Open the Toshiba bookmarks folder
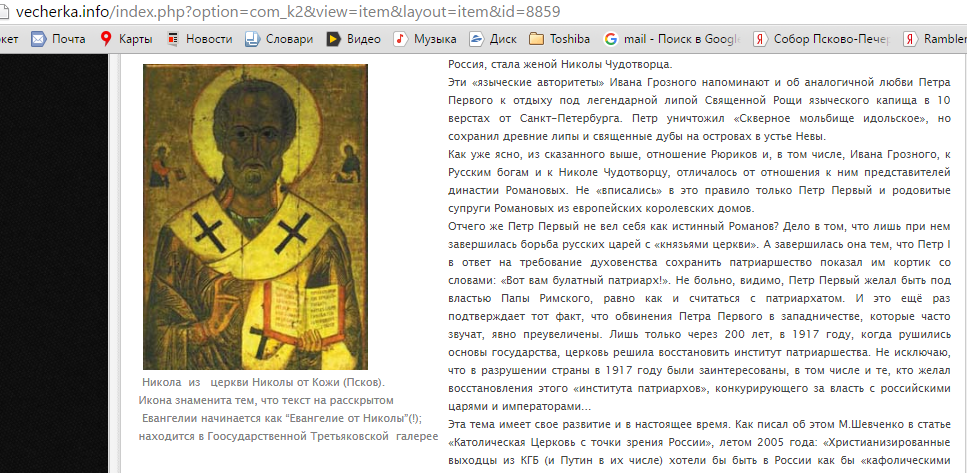 [x=560, y=39]
